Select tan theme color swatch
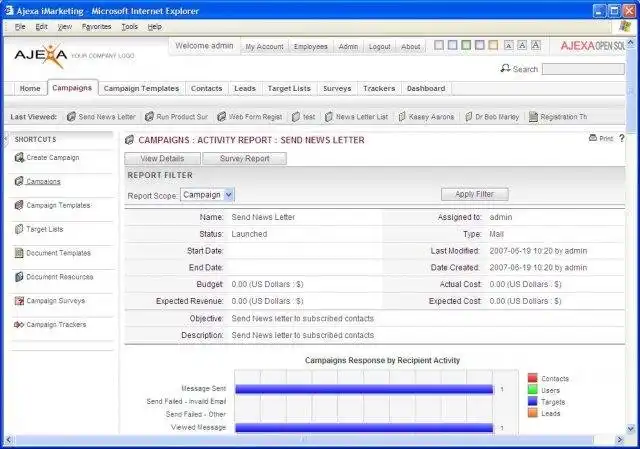The image size is (640, 449). [493, 45]
